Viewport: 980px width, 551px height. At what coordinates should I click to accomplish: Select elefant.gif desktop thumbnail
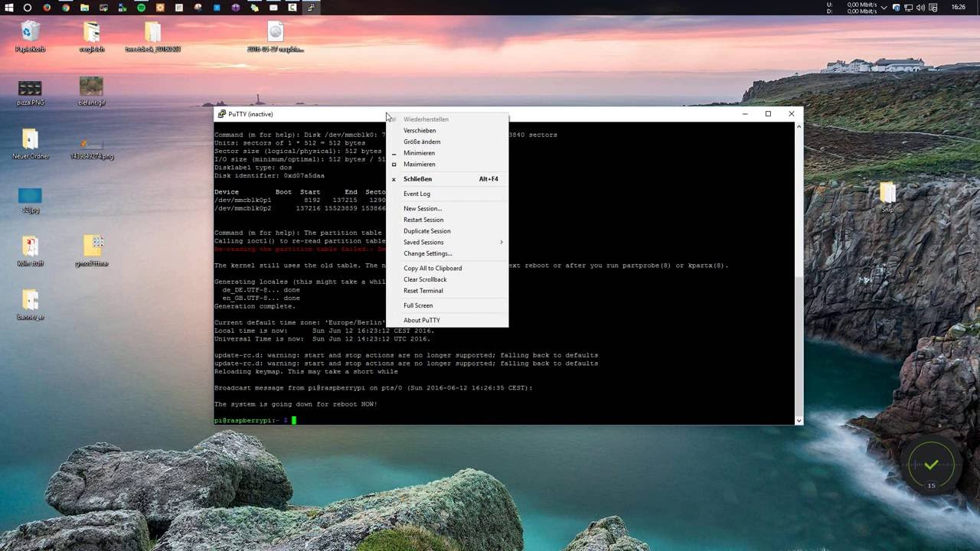click(91, 92)
